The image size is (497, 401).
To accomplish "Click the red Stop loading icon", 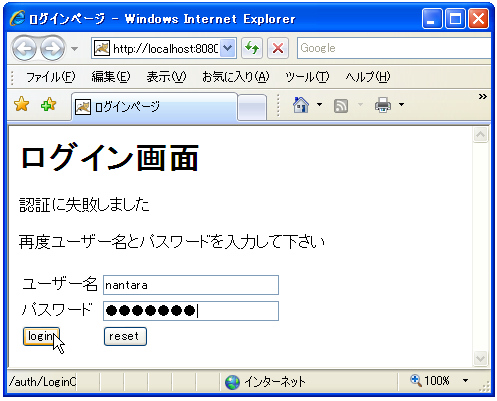I will [278, 48].
